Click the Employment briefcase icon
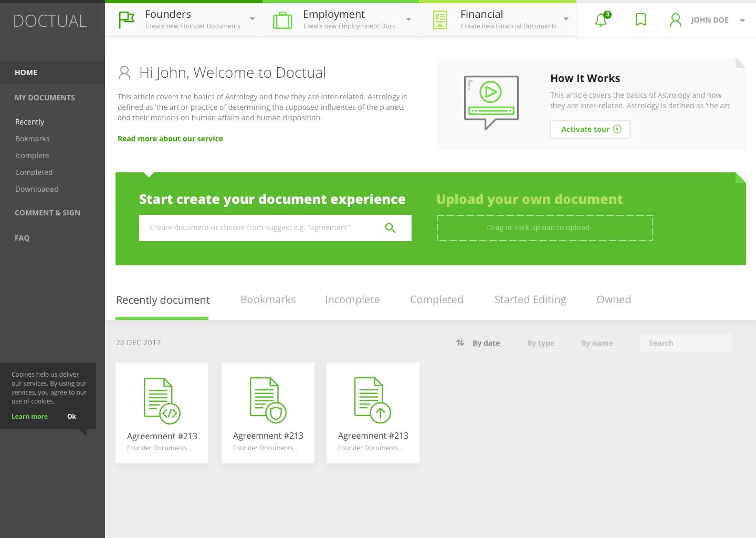The height and width of the screenshot is (538, 756). coord(282,19)
